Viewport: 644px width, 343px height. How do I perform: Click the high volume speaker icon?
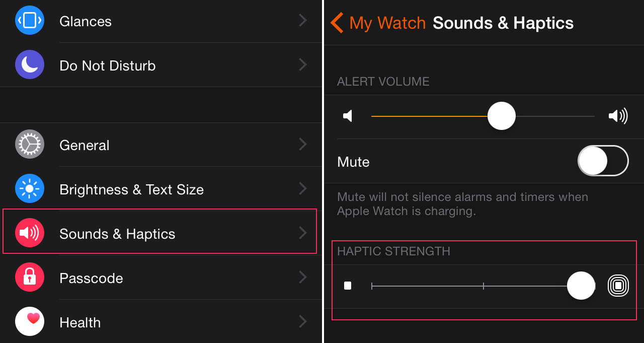coord(618,116)
